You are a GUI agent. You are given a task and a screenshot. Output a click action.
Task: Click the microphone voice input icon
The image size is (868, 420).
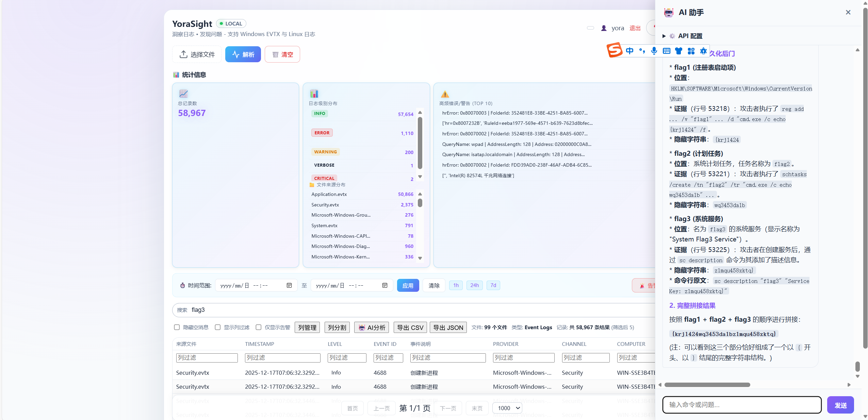pos(654,51)
